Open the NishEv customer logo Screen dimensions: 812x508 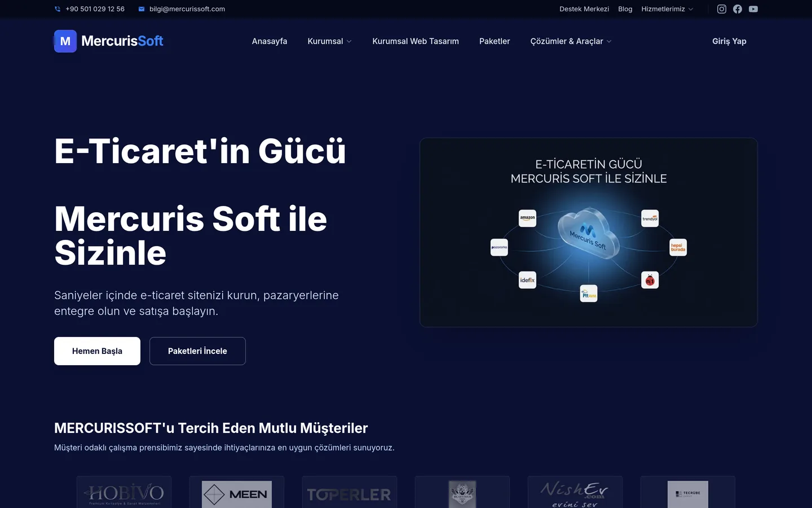[575, 493]
